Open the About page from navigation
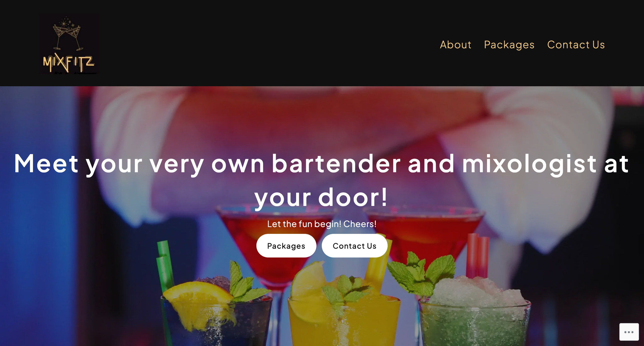This screenshot has width=644, height=346. 456,45
